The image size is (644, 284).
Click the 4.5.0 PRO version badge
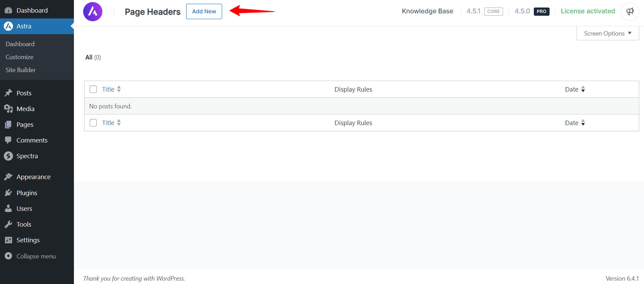(x=532, y=11)
